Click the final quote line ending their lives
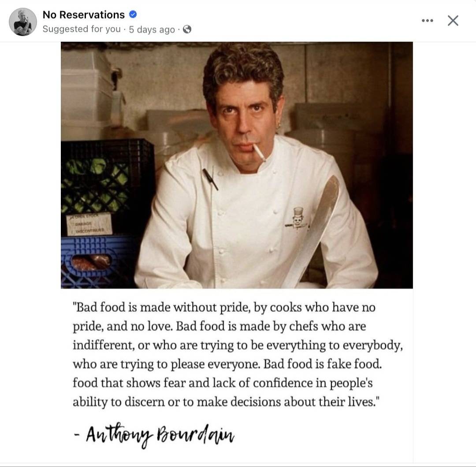This screenshot has height=467, width=476. [x=226, y=402]
